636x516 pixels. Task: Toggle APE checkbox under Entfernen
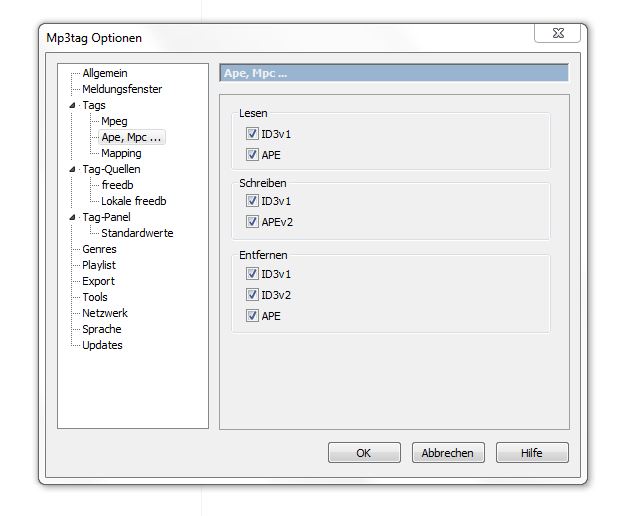(x=252, y=316)
